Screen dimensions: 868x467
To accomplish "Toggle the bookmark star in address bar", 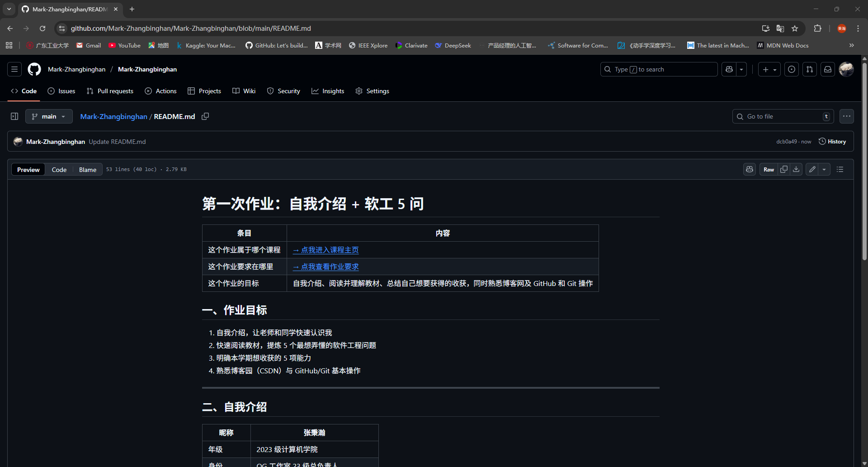I will point(795,28).
